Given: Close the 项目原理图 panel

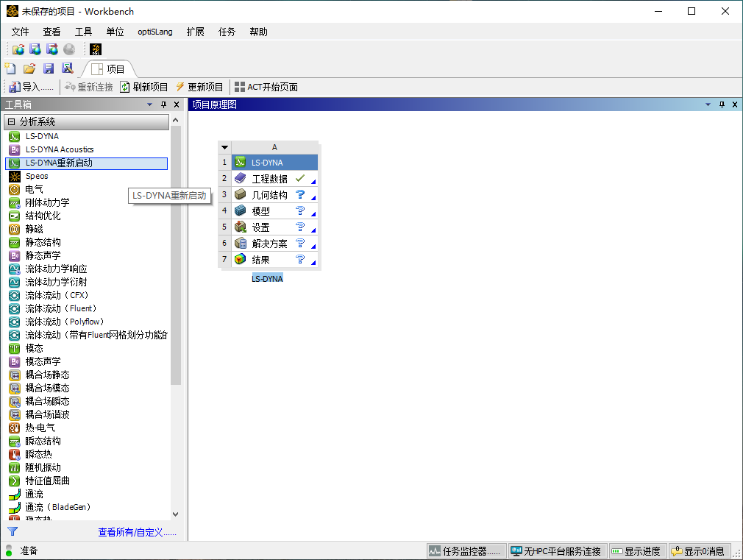Looking at the screenshot, I should [735, 104].
